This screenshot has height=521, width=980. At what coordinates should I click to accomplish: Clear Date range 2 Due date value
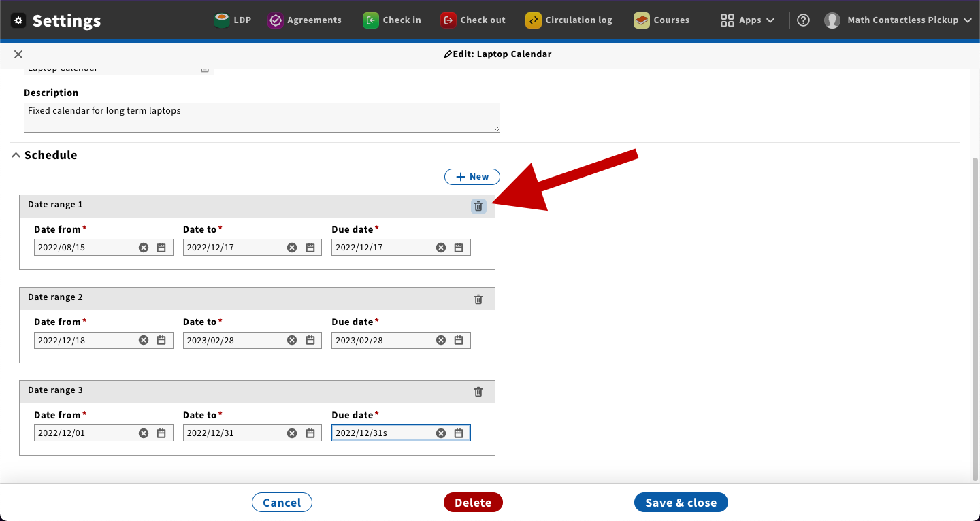click(x=441, y=340)
